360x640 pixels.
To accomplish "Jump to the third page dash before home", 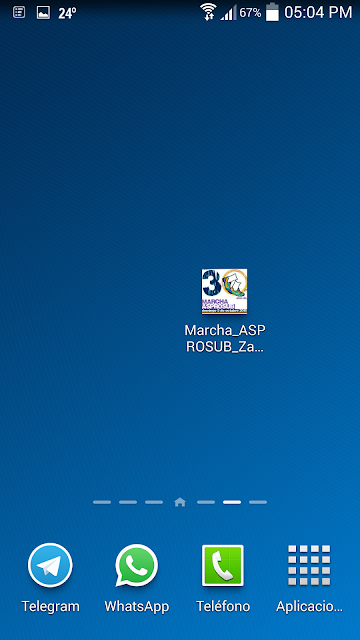I will pos(154,502).
